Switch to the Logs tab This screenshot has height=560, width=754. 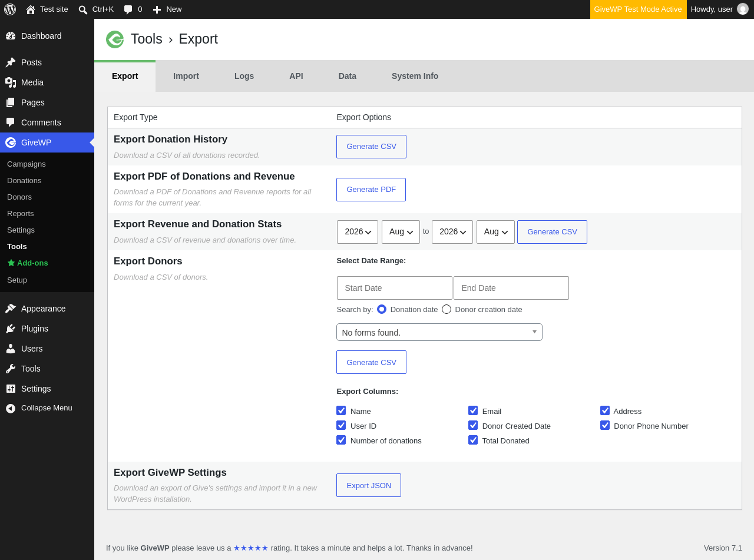pyautogui.click(x=244, y=76)
